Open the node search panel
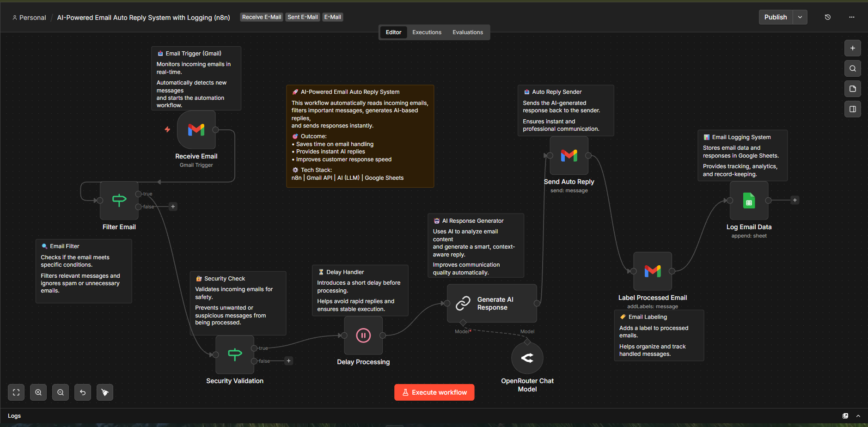The image size is (868, 427). coord(852,68)
